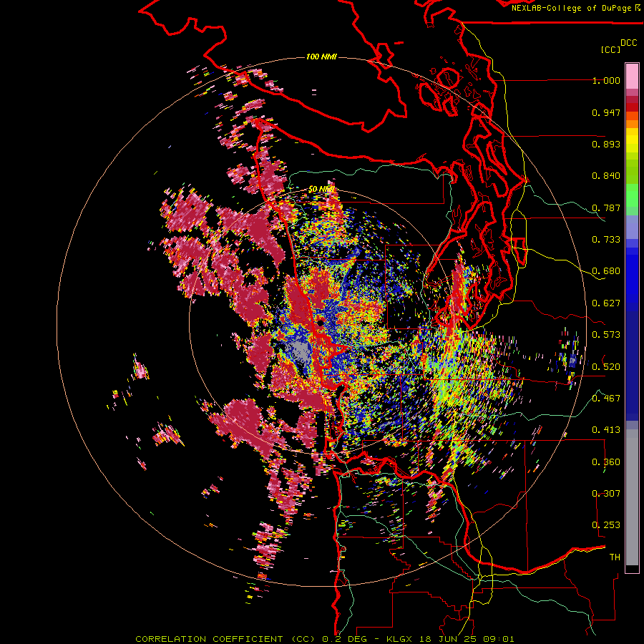This screenshot has height=644, width=644.
Task: Select the 0.307 scale value
Action: point(606,493)
